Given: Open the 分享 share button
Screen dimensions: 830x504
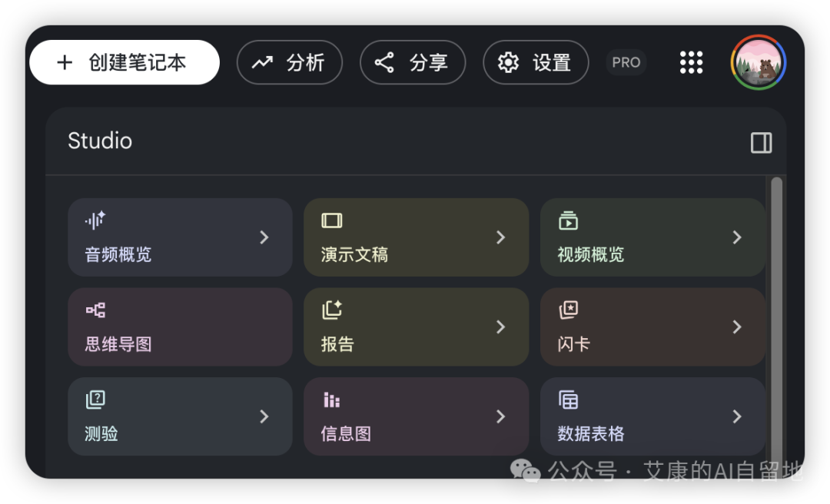Looking at the screenshot, I should 413,62.
